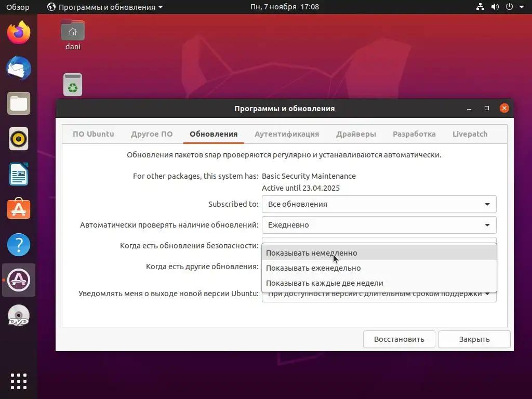Switch to ПО Ubuntu tab
532x399 pixels.
94,134
